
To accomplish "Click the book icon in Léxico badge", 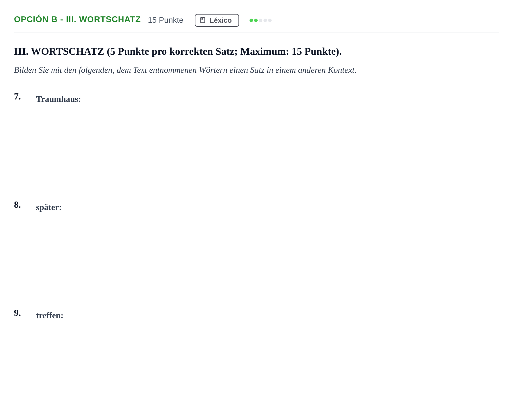I will (x=203, y=20).
